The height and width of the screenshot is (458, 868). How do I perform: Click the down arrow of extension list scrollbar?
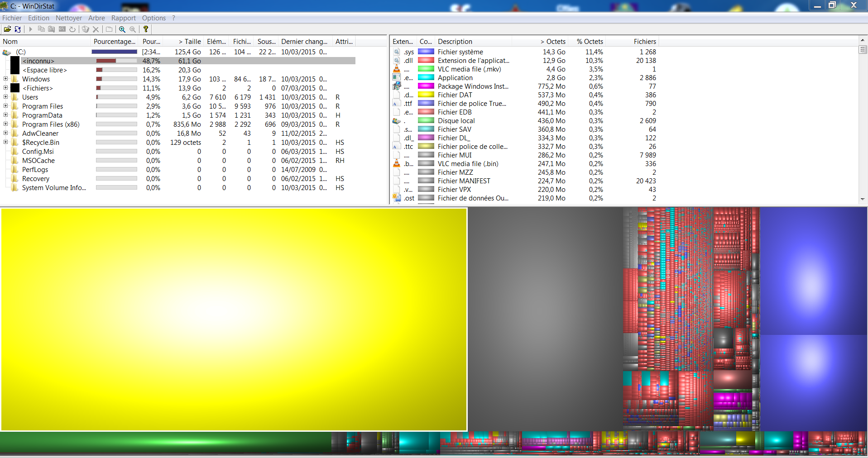[x=863, y=199]
